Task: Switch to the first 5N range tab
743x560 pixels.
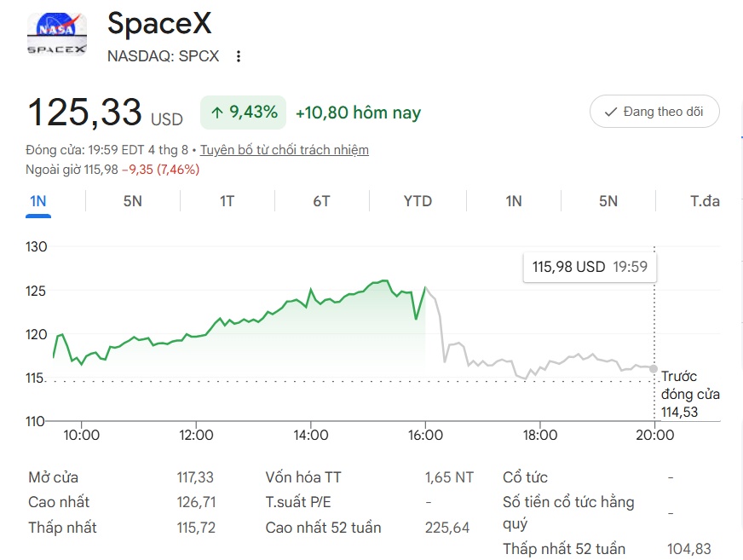Action: click(133, 201)
